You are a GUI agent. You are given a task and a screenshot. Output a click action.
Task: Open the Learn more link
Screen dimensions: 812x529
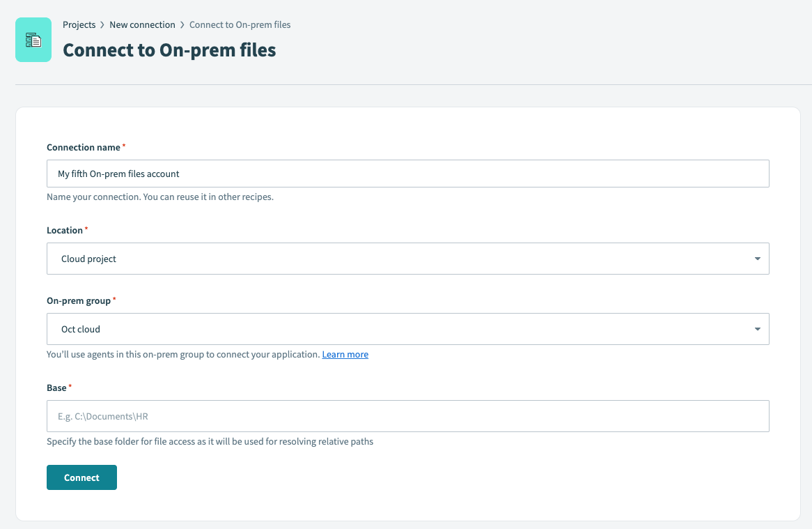[345, 354]
